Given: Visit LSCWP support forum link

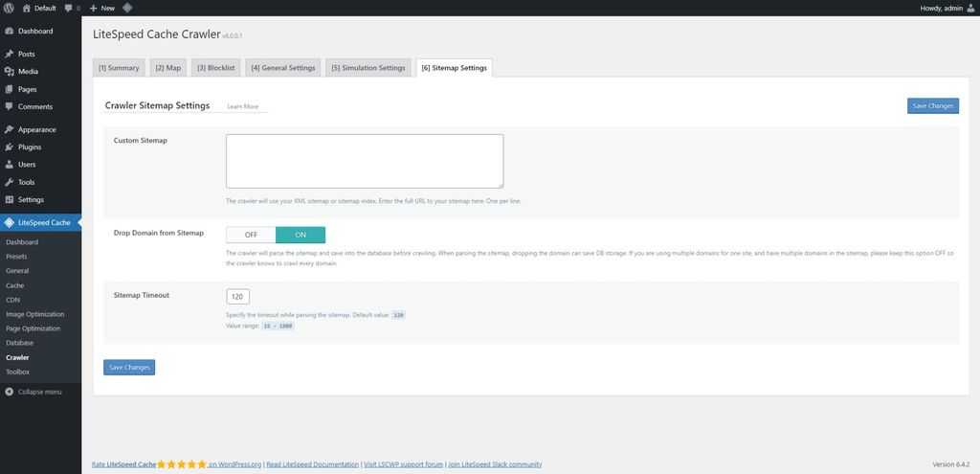Looking at the screenshot, I should 403,464.
